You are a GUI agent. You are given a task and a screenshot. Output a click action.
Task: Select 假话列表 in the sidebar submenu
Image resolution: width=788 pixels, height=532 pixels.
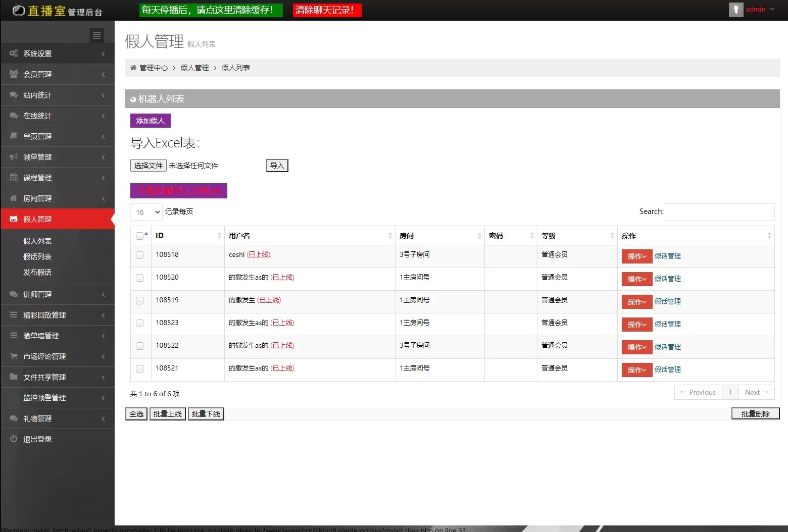pos(38,256)
